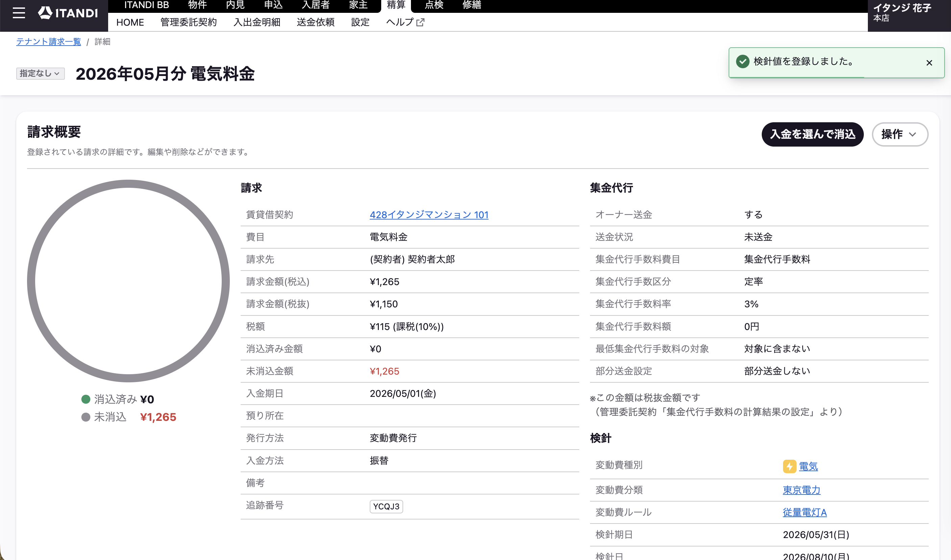The height and width of the screenshot is (560, 951).
Task: Click the green success check icon
Action: click(742, 61)
